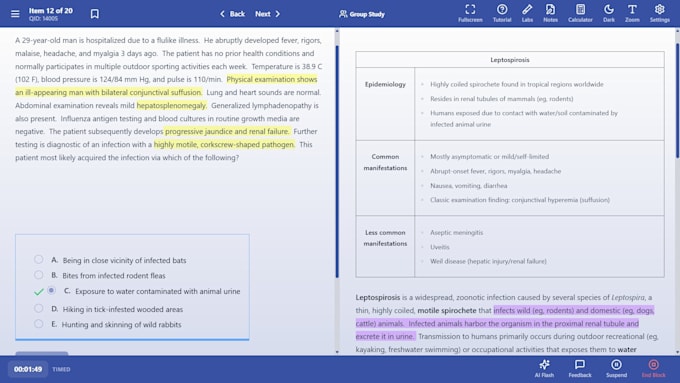Suspend the test block
Image resolution: width=680 pixels, height=383 pixels.
[x=616, y=369]
